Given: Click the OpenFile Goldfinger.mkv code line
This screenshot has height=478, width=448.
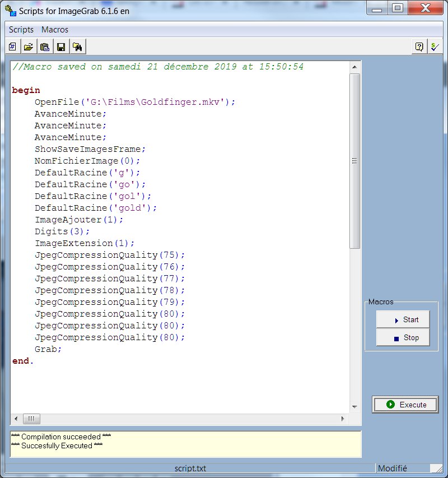Looking at the screenshot, I should tap(134, 102).
